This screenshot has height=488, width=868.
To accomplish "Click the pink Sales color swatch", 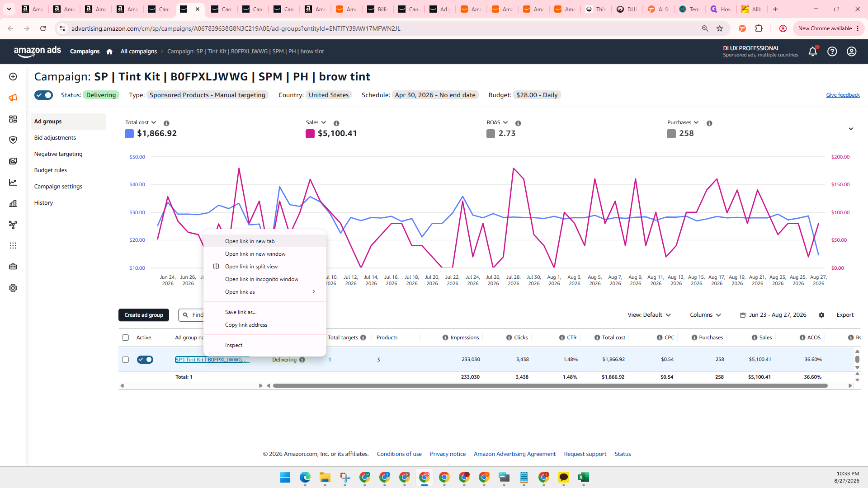I will point(310,134).
